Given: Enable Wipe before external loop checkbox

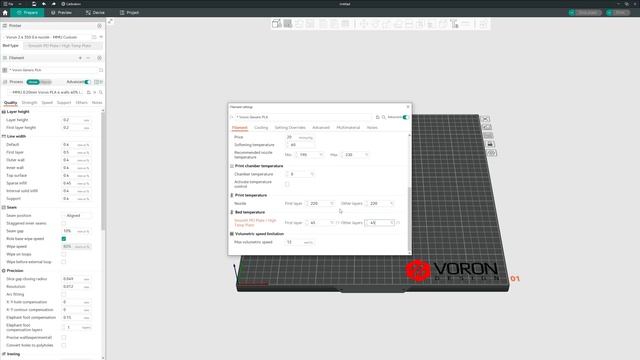Looking at the screenshot, I should click(x=64, y=262).
